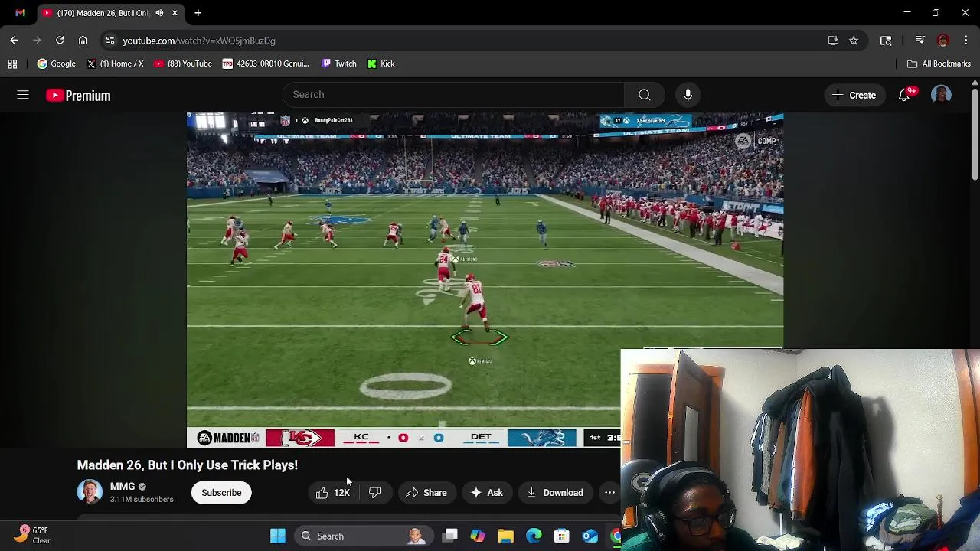Open the weather widget showing 65°F
The image size is (980, 551).
click(x=32, y=535)
